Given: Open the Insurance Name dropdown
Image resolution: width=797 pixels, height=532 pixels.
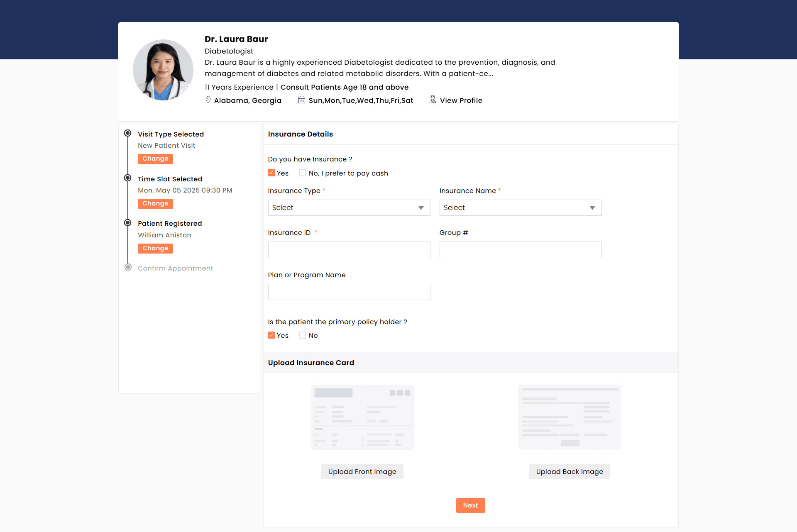Looking at the screenshot, I should coord(520,207).
